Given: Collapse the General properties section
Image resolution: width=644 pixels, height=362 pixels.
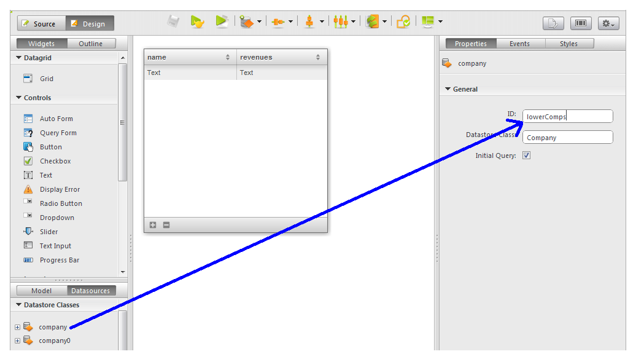Looking at the screenshot, I should click(448, 89).
